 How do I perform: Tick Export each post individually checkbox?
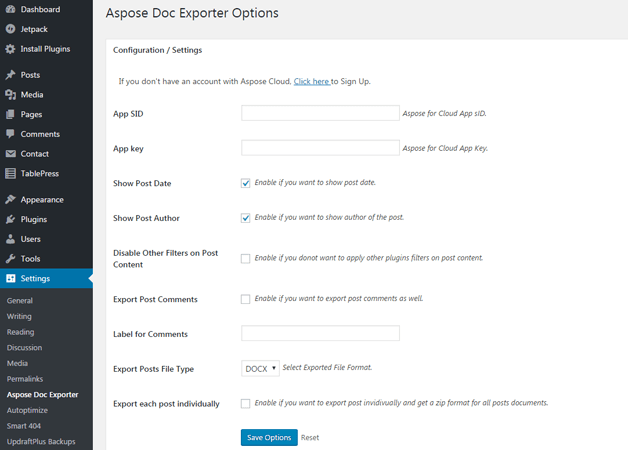click(246, 403)
